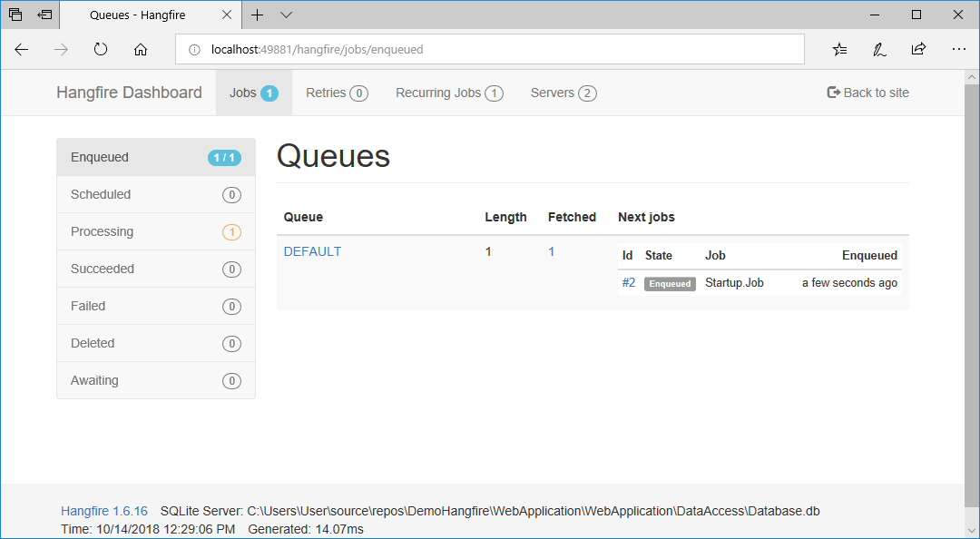Click the Generated: 14.07ms footer text

pos(306,529)
